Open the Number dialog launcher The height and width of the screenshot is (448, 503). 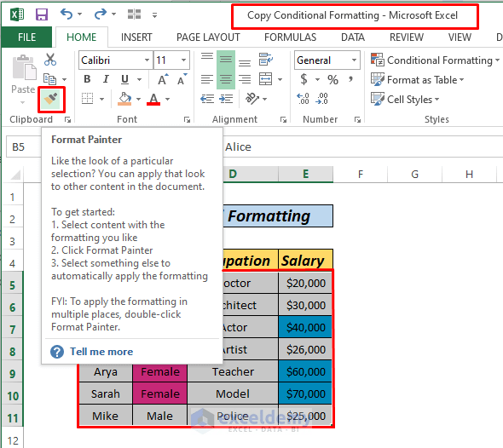tap(358, 119)
